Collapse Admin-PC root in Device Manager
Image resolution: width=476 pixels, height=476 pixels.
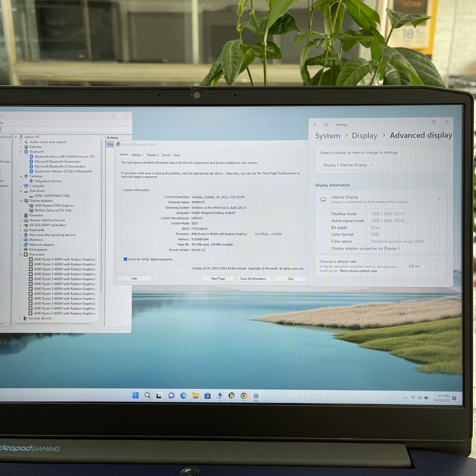pos(16,137)
